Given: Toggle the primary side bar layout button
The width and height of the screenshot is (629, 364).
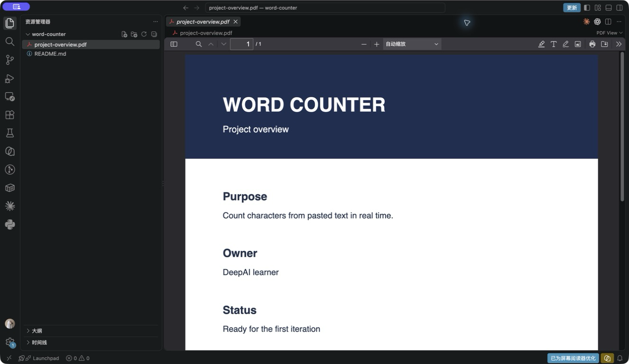Looking at the screenshot, I should (587, 8).
